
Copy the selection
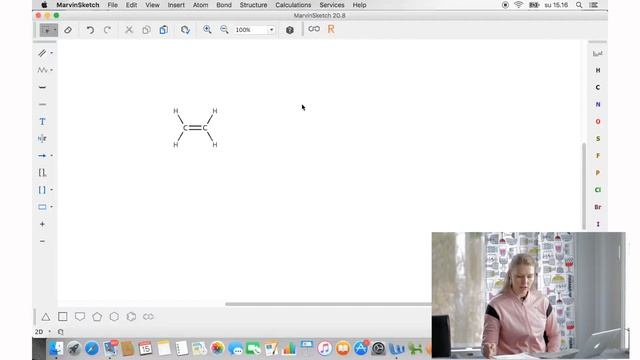[x=146, y=30]
